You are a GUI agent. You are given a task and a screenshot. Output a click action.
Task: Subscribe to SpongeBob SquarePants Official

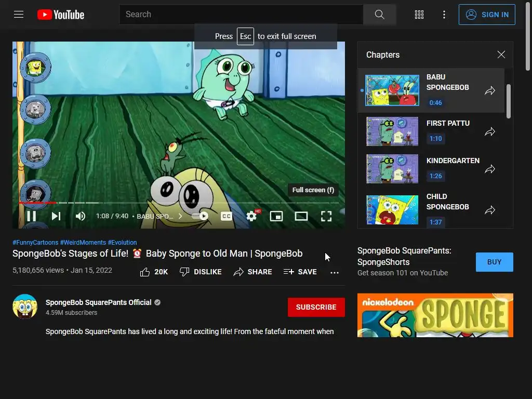[x=316, y=307]
